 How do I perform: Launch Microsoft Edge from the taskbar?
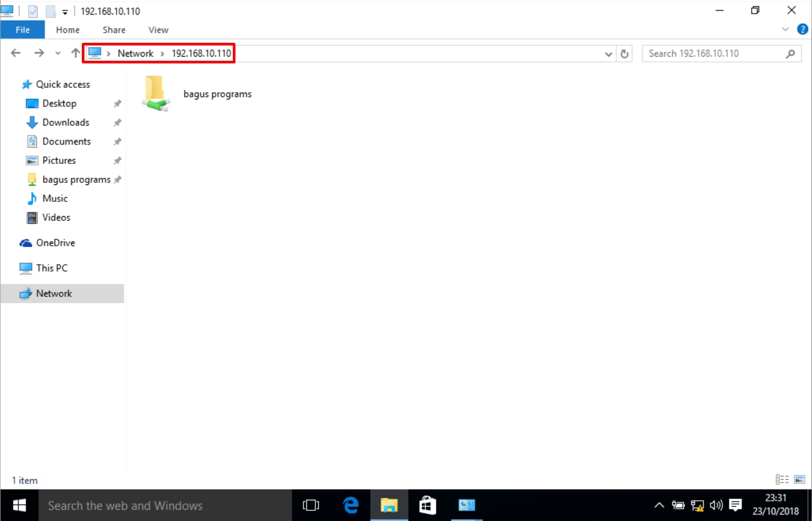coord(350,505)
